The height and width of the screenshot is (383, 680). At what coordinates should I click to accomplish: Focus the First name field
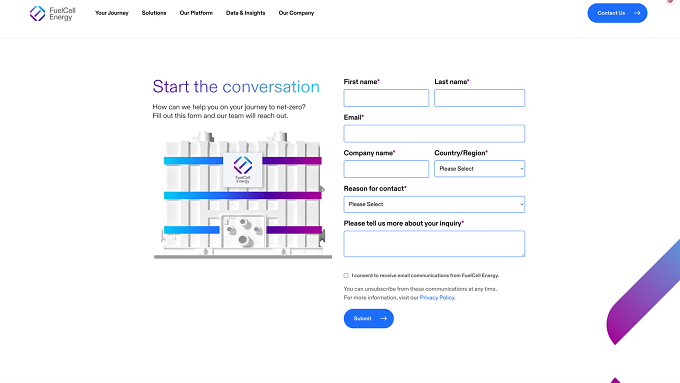point(386,98)
